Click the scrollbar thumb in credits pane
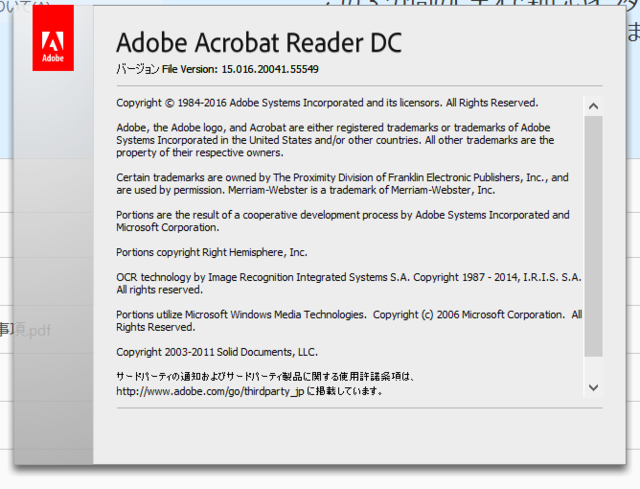The image size is (640, 489). point(593,236)
